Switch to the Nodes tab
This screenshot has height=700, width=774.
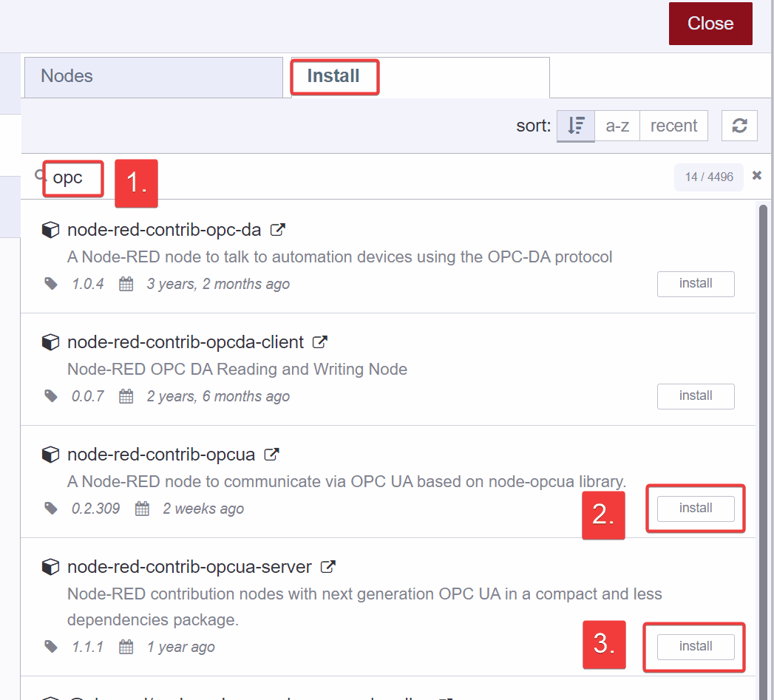[x=153, y=76]
